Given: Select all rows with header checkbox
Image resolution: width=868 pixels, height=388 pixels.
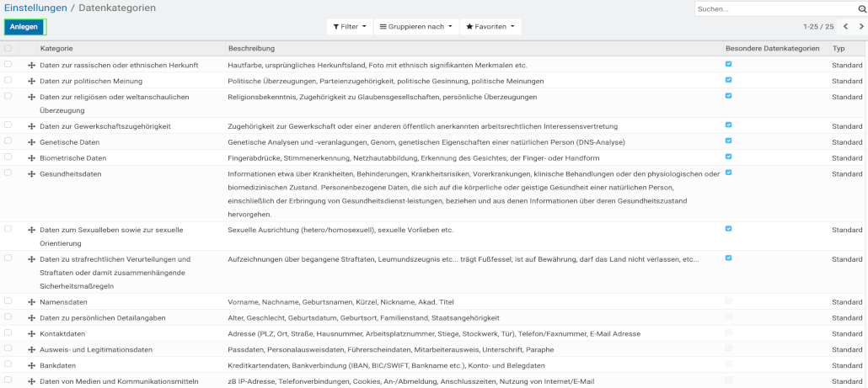Looking at the screenshot, I should pyautogui.click(x=8, y=49).
